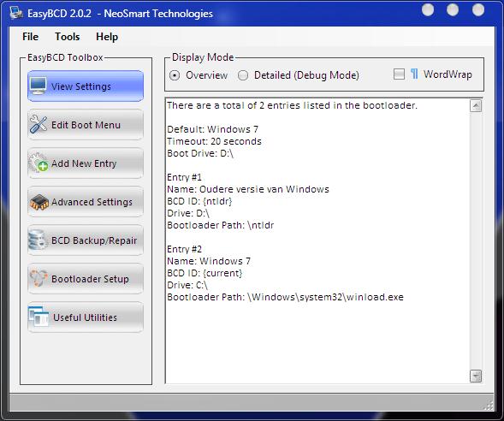Click the windows icon for Useful Utilities
The height and width of the screenshot is (421, 504).
39,317
